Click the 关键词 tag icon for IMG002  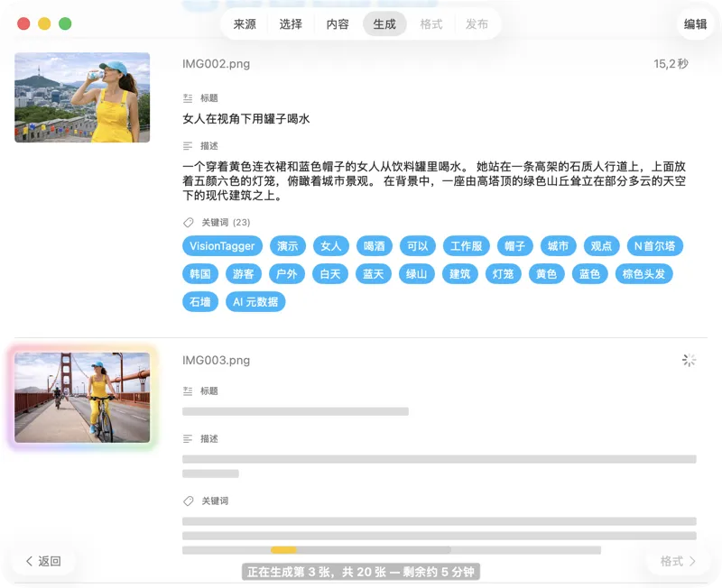click(x=188, y=222)
